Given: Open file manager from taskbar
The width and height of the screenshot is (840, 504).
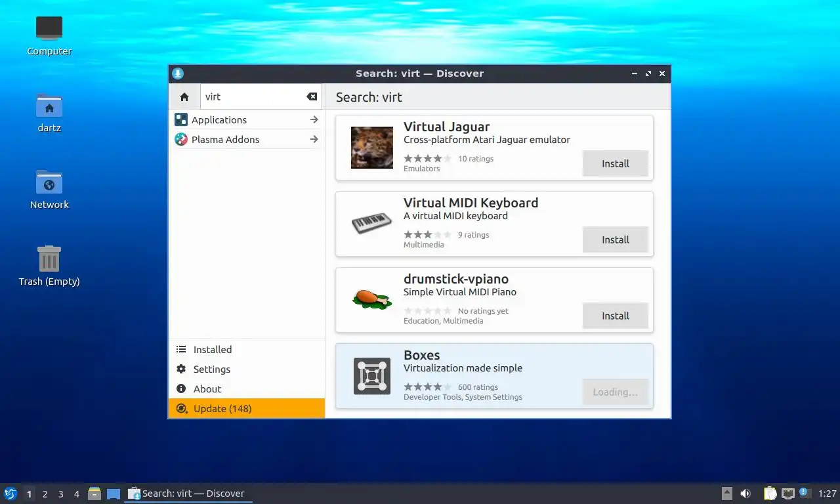Looking at the screenshot, I should [x=94, y=493].
